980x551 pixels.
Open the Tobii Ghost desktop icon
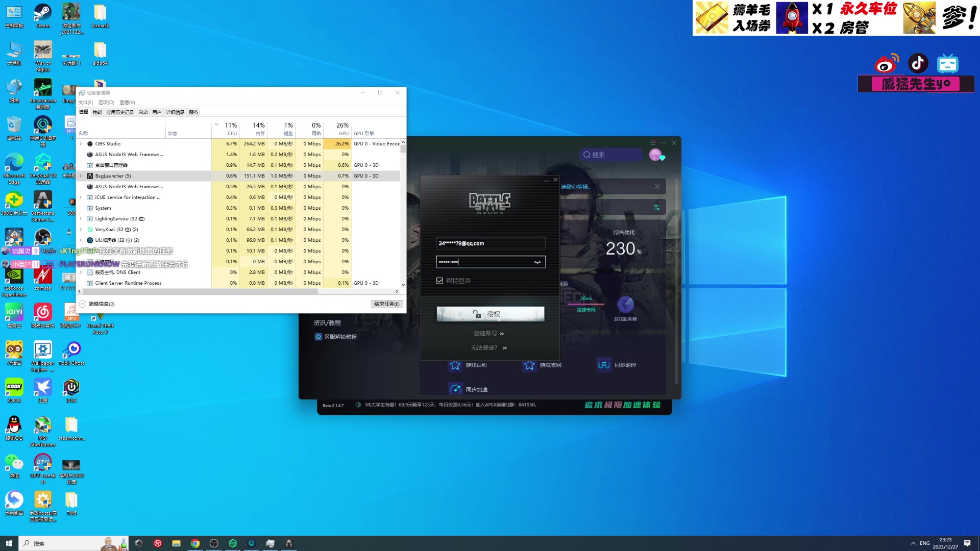point(71,353)
